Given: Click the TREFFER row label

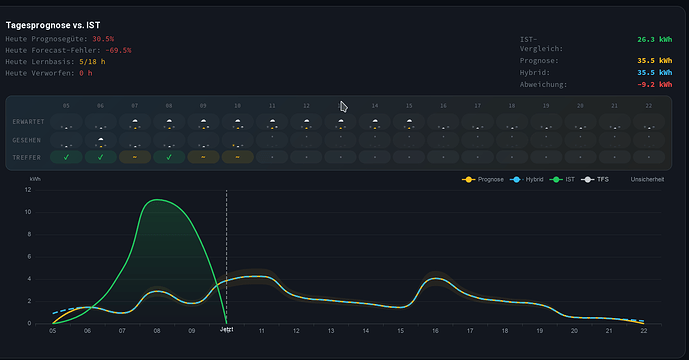Looking at the screenshot, I should [x=26, y=157].
